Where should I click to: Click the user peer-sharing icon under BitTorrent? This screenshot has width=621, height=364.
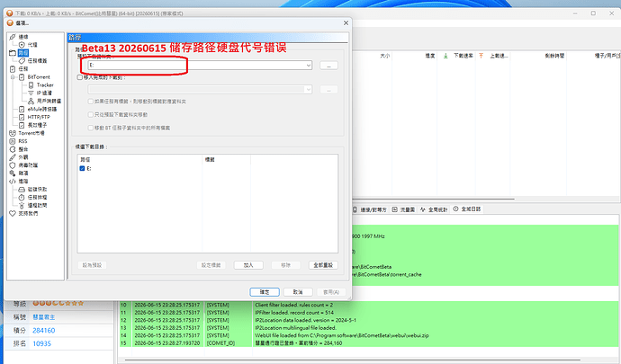(31, 101)
